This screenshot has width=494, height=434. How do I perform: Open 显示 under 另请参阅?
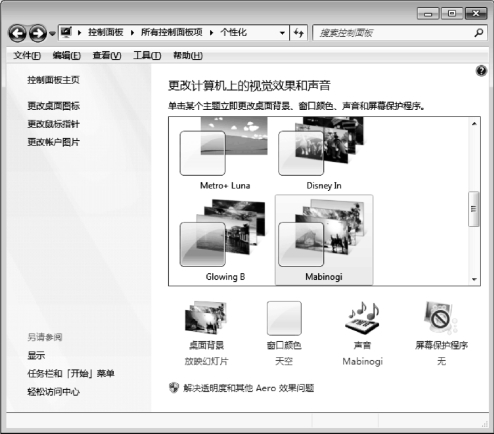tap(36, 355)
